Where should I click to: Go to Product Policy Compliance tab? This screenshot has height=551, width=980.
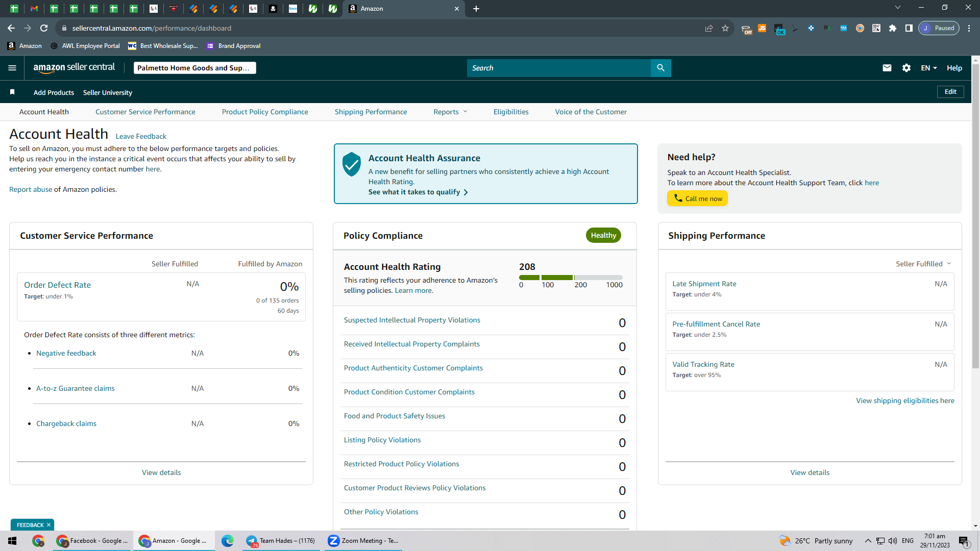265,112
